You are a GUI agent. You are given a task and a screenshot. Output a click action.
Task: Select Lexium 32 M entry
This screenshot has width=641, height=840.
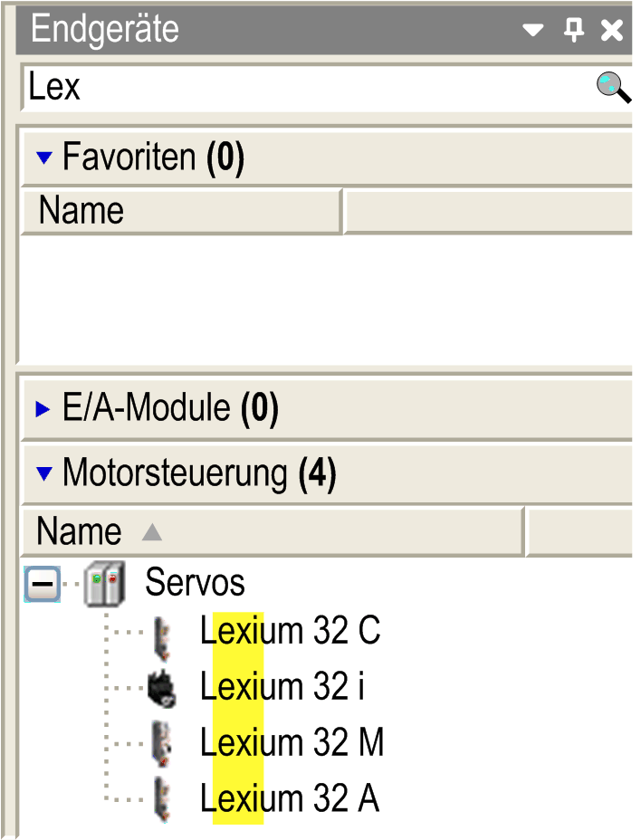point(292,742)
